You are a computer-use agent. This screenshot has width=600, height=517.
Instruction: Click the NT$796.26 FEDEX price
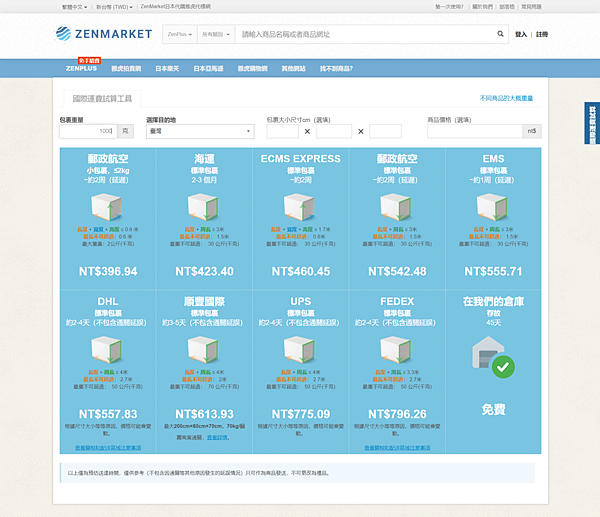click(397, 414)
